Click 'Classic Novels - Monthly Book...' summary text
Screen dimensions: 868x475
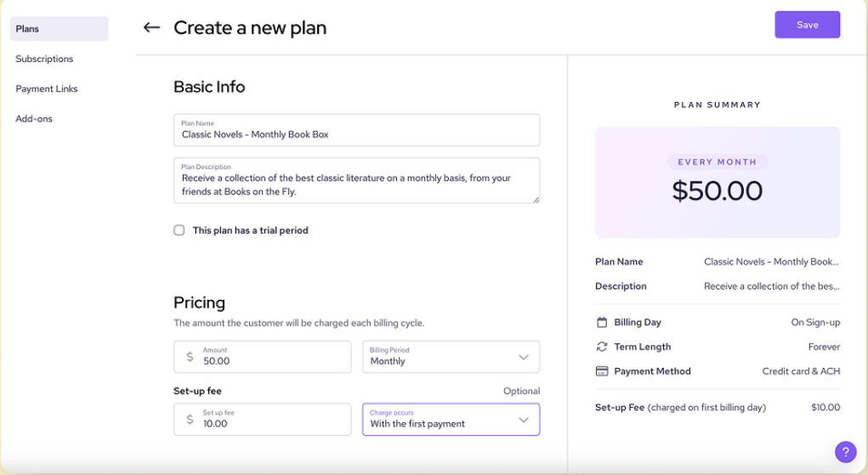click(x=771, y=262)
